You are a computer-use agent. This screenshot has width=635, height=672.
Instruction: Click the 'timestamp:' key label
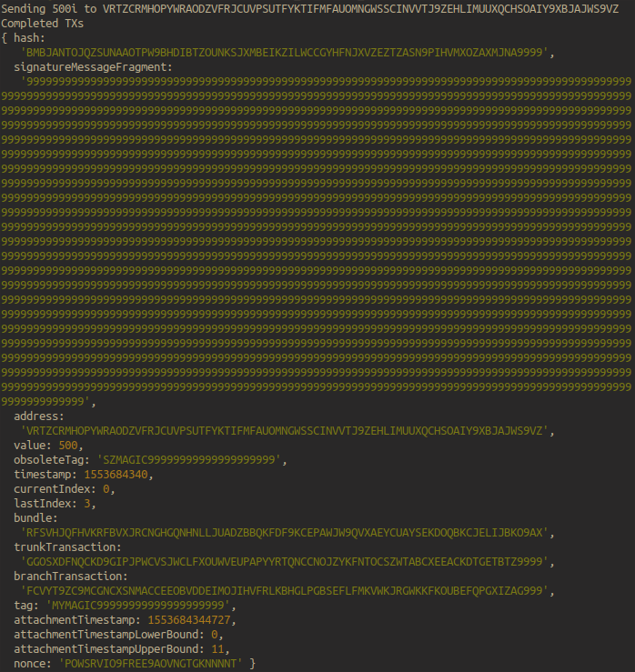[x=45, y=475]
